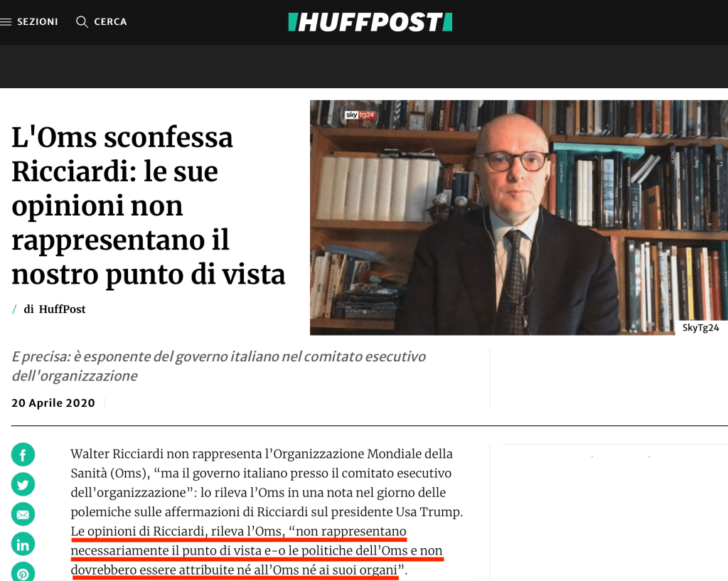Click the first article paragraph about Walter Ricciardi
This screenshot has width=728, height=581.
click(x=267, y=483)
